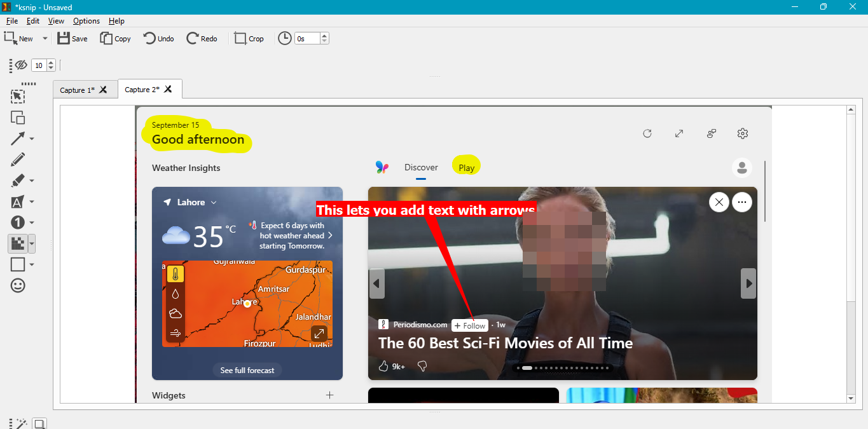
Task: Click the Duplicate image tool
Action: pyautogui.click(x=18, y=118)
